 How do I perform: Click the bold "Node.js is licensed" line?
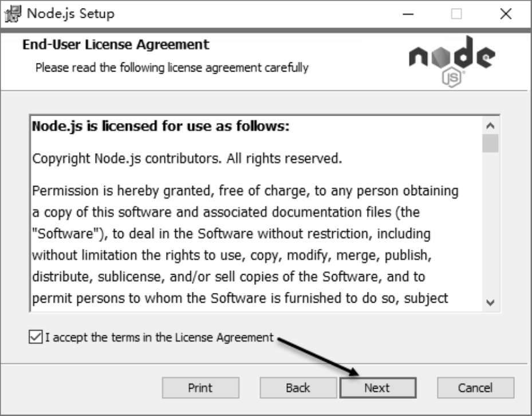click(x=161, y=125)
